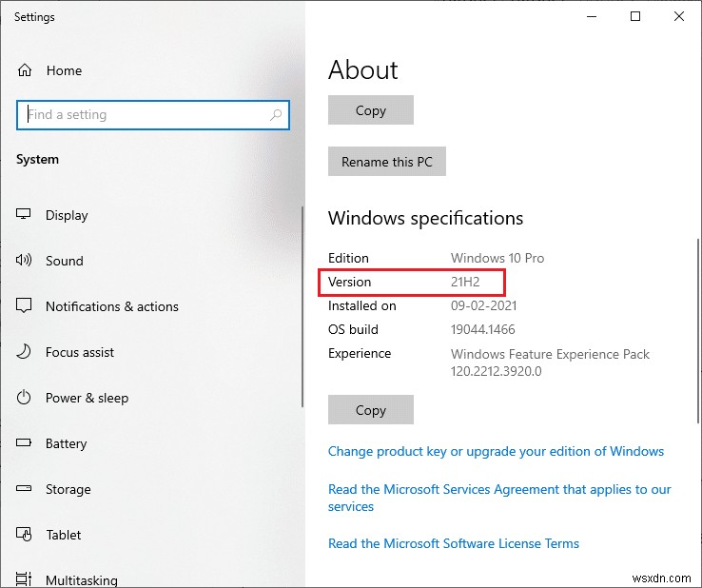This screenshot has width=702, height=588.
Task: Click Copy button under About heading
Action: point(371,110)
